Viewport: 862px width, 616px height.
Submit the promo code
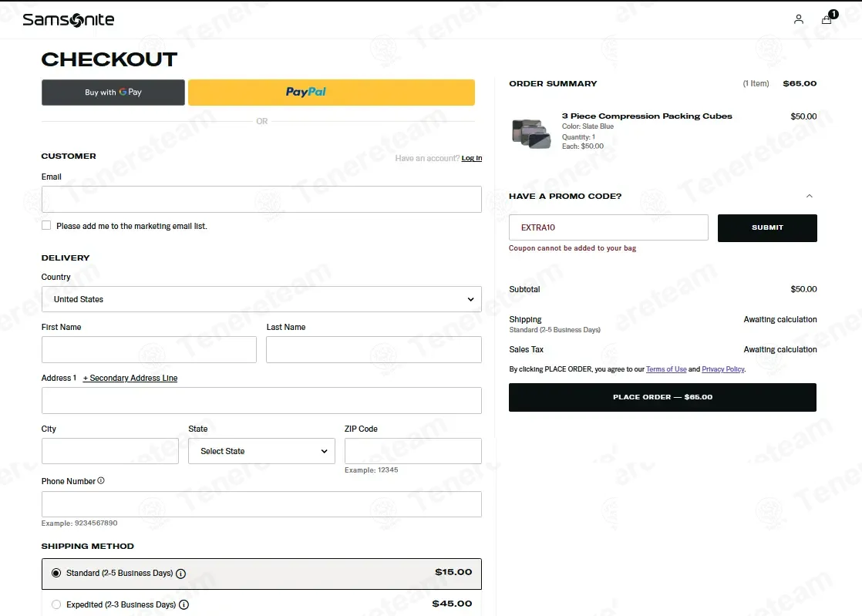point(767,228)
